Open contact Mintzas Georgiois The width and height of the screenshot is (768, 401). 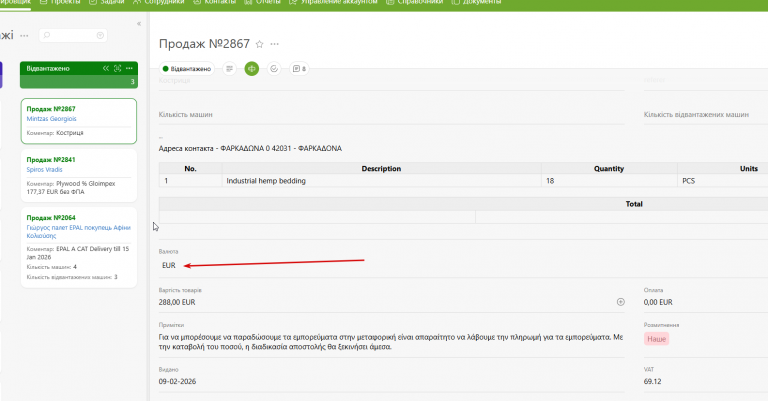(x=51, y=119)
